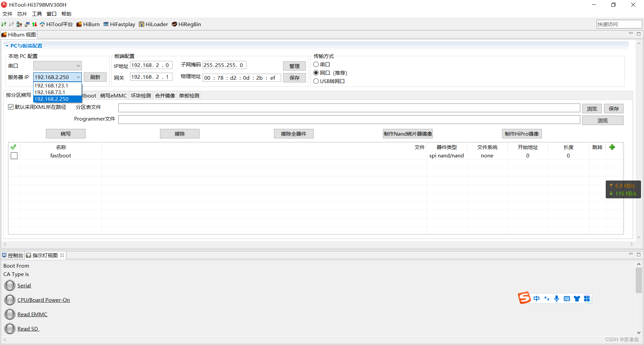Open the 文件 menu
Viewport: 644px width, 345px height.
7,14
